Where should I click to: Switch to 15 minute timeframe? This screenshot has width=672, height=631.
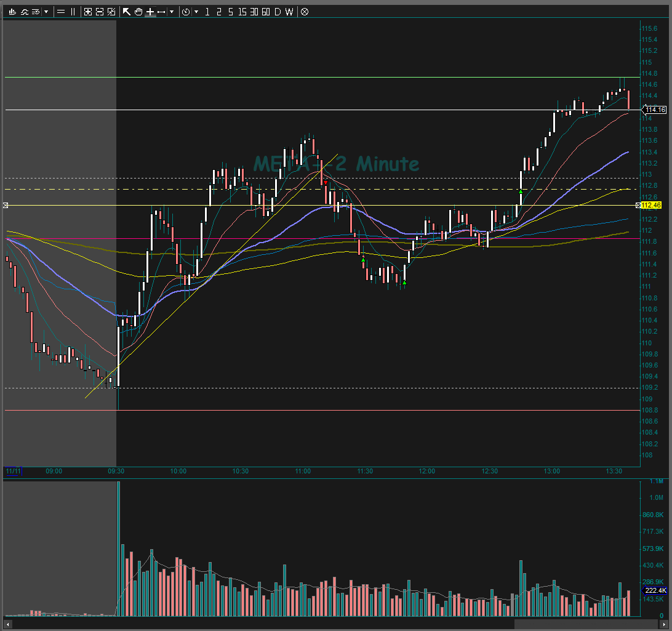[x=242, y=12]
